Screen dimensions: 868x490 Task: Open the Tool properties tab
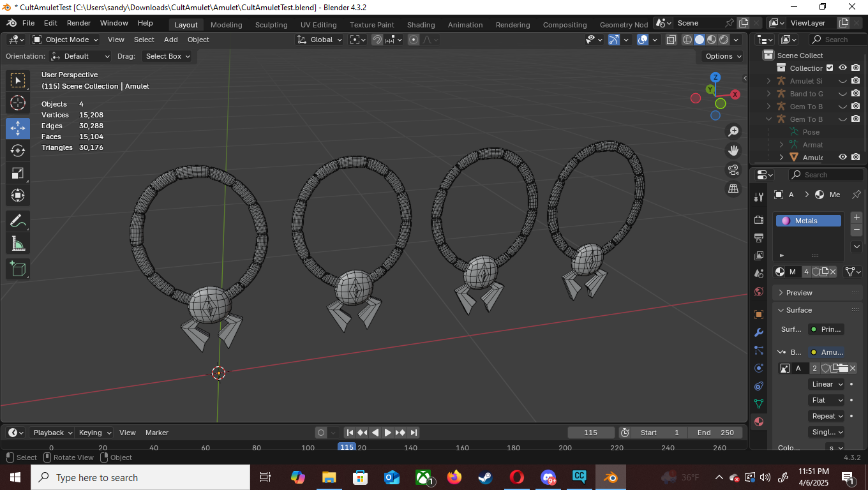click(759, 197)
